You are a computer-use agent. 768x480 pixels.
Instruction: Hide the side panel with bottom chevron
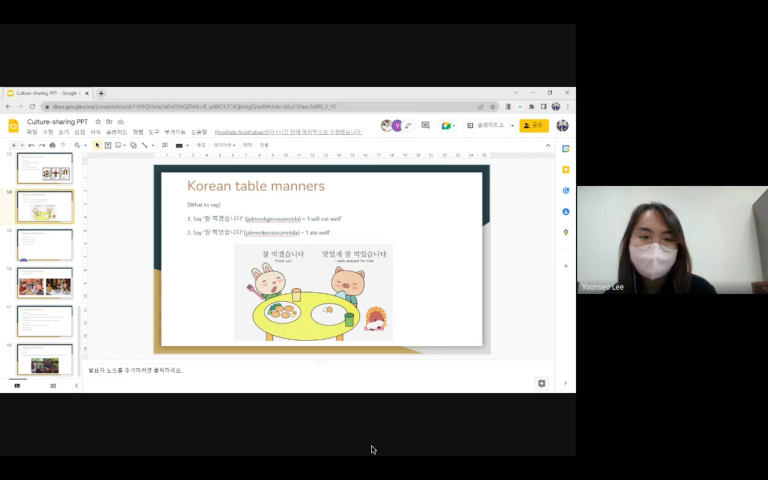pos(566,383)
